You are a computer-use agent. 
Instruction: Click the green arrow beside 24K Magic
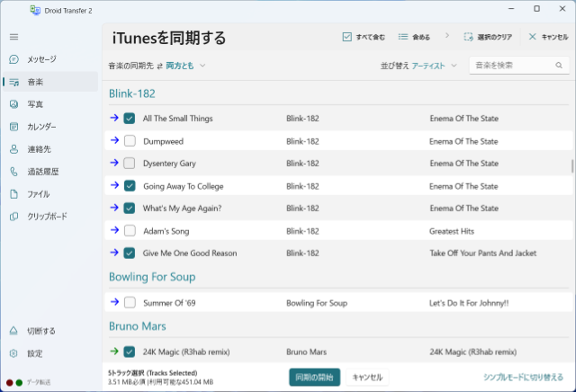pyautogui.click(x=114, y=352)
